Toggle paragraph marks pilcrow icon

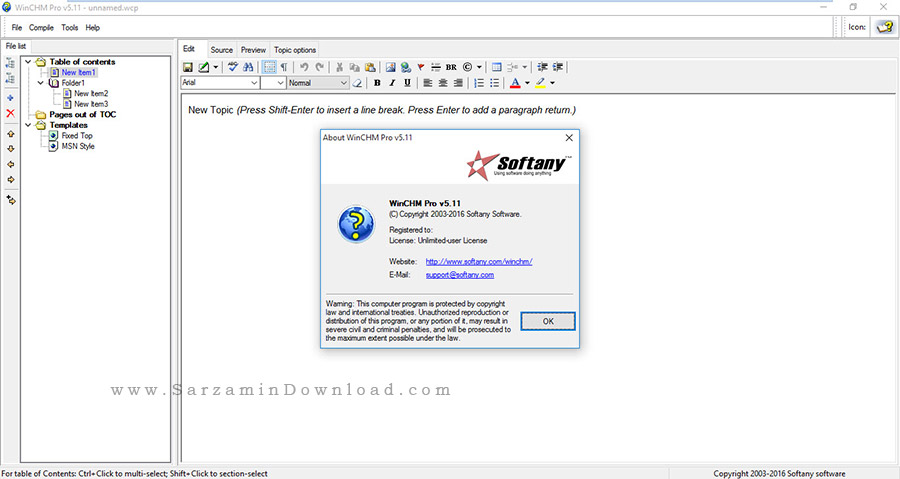284,67
